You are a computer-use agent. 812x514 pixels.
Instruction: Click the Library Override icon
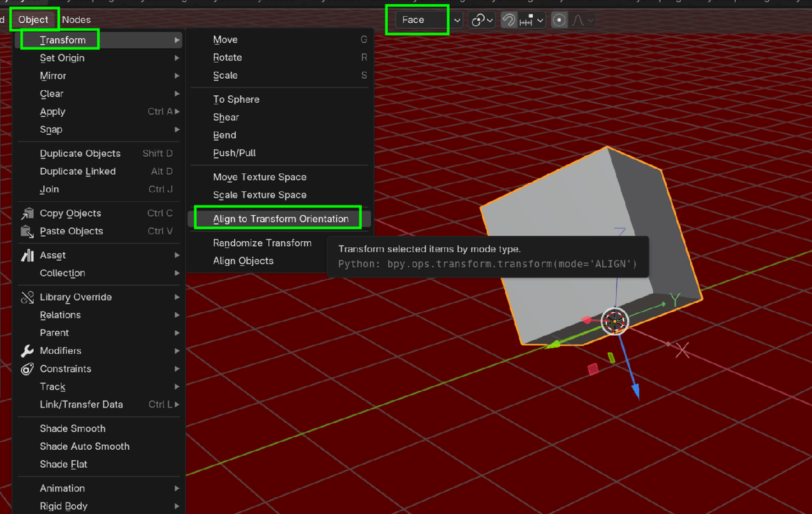tap(27, 297)
